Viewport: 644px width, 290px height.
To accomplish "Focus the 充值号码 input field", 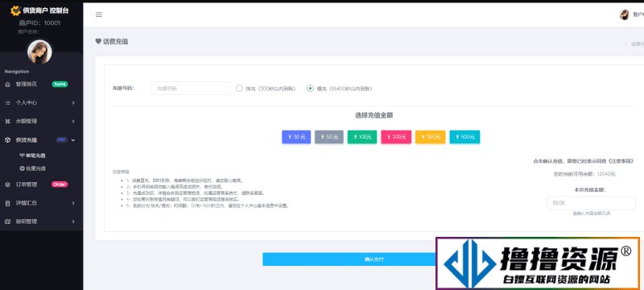I will [x=191, y=89].
